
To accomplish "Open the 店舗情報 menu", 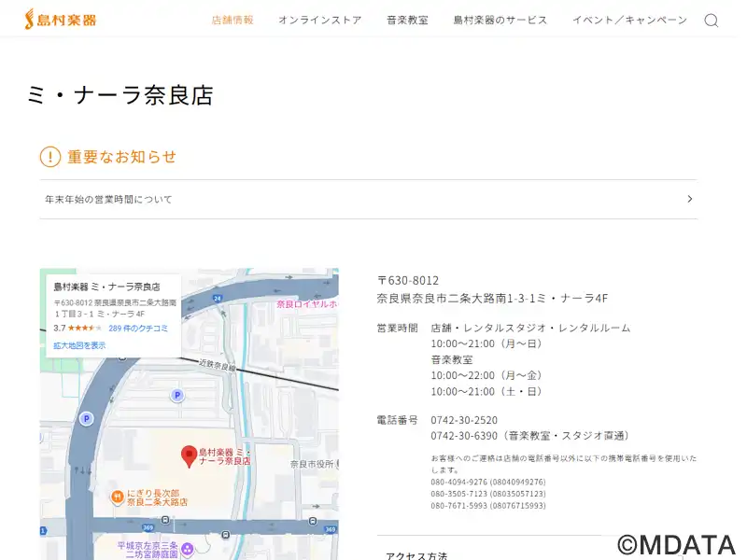I will pos(233,20).
